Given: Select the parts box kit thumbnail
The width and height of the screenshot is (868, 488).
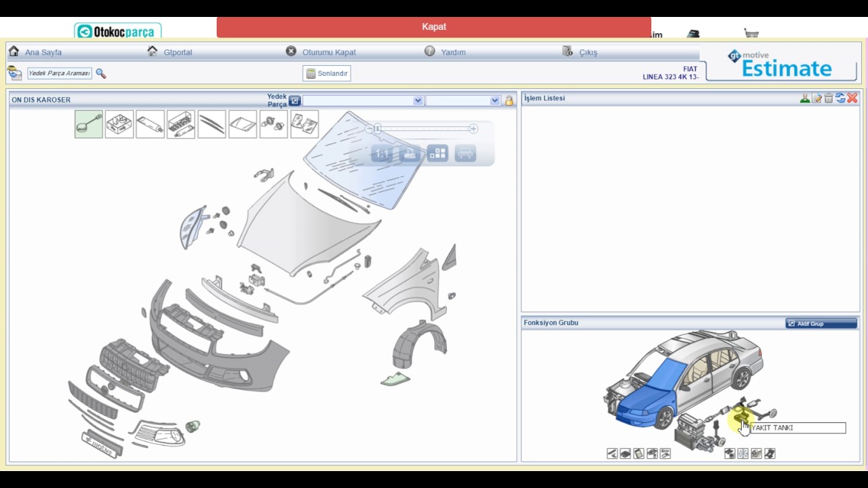Looking at the screenshot, I should pos(119,125).
